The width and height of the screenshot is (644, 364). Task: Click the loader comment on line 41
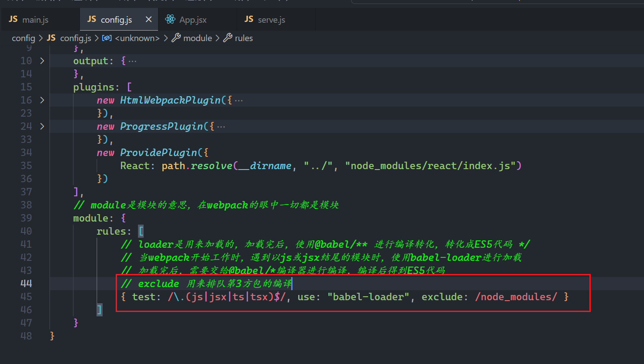point(325,244)
